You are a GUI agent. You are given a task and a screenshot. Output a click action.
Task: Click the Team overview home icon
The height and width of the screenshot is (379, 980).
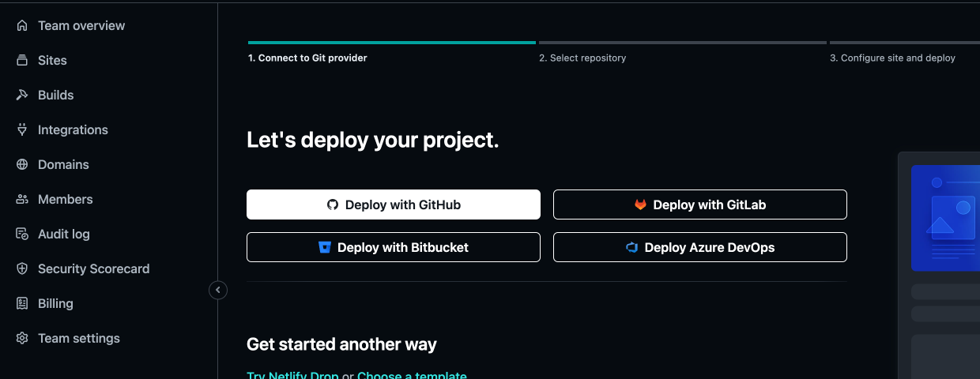(22, 25)
